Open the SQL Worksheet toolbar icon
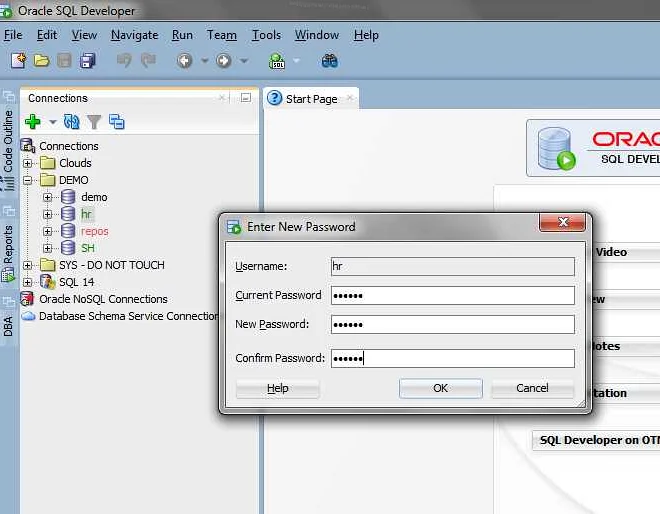 [277, 61]
